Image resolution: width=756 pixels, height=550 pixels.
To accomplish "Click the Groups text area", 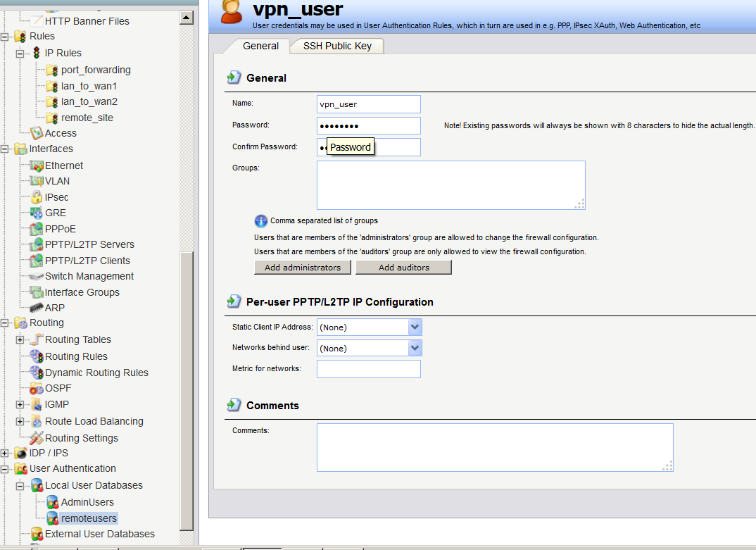I will (x=451, y=185).
